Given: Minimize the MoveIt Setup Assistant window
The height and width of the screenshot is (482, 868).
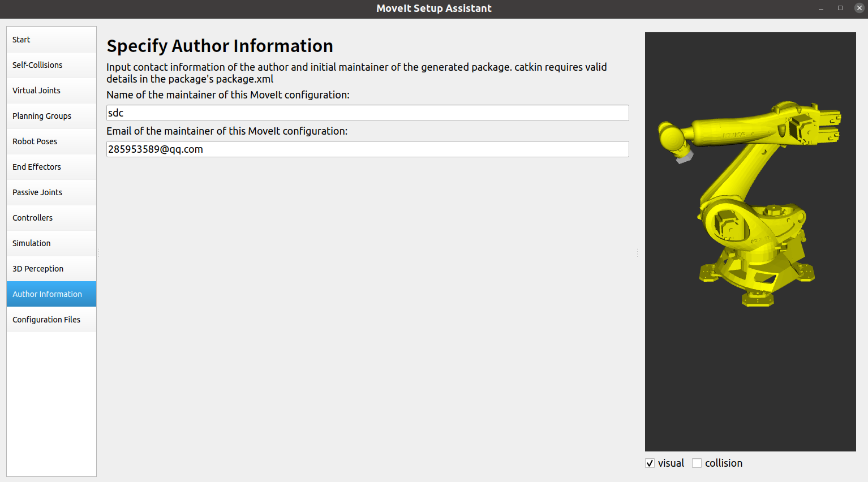Looking at the screenshot, I should [x=820, y=8].
